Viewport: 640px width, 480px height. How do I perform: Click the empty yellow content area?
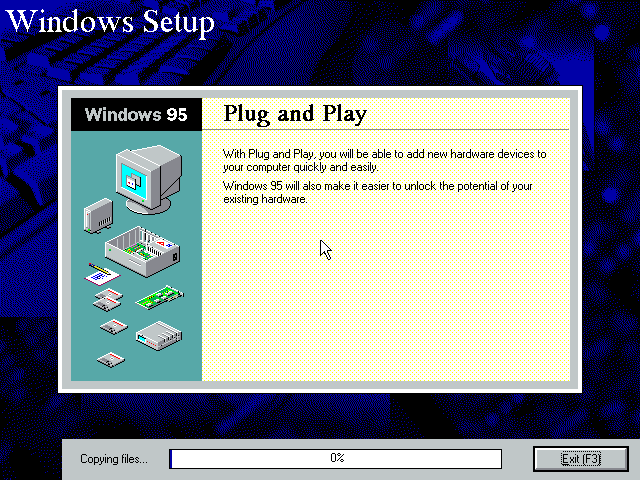[386, 294]
